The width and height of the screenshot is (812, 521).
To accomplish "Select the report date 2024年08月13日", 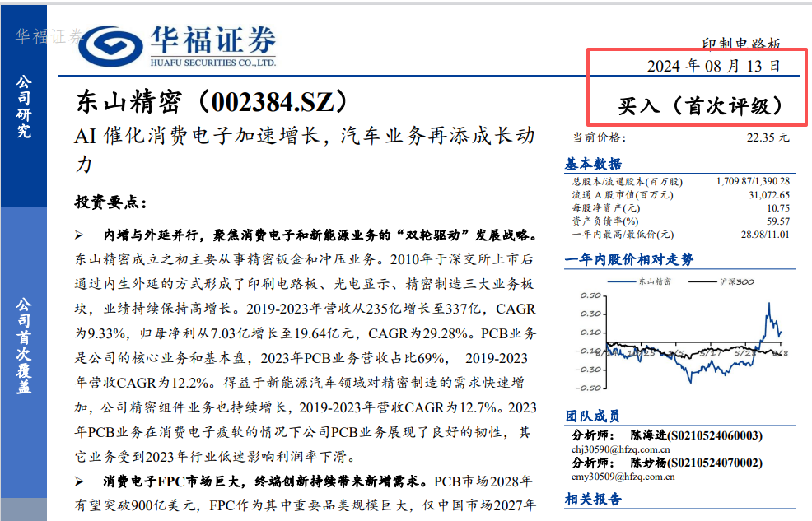I will [x=714, y=66].
